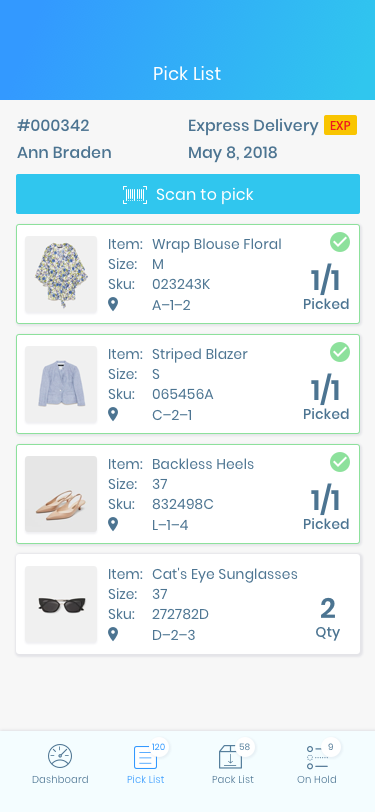The width and height of the screenshot is (375, 812).
Task: Select the Striped Blazer blazer image
Action: 61,384
